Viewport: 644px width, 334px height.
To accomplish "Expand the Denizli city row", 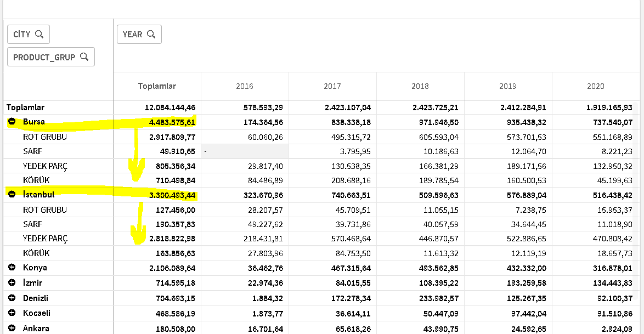I will click(x=12, y=298).
